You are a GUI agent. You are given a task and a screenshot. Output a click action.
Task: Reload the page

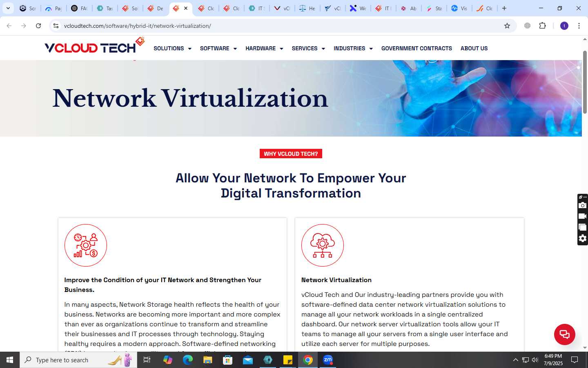(x=38, y=26)
